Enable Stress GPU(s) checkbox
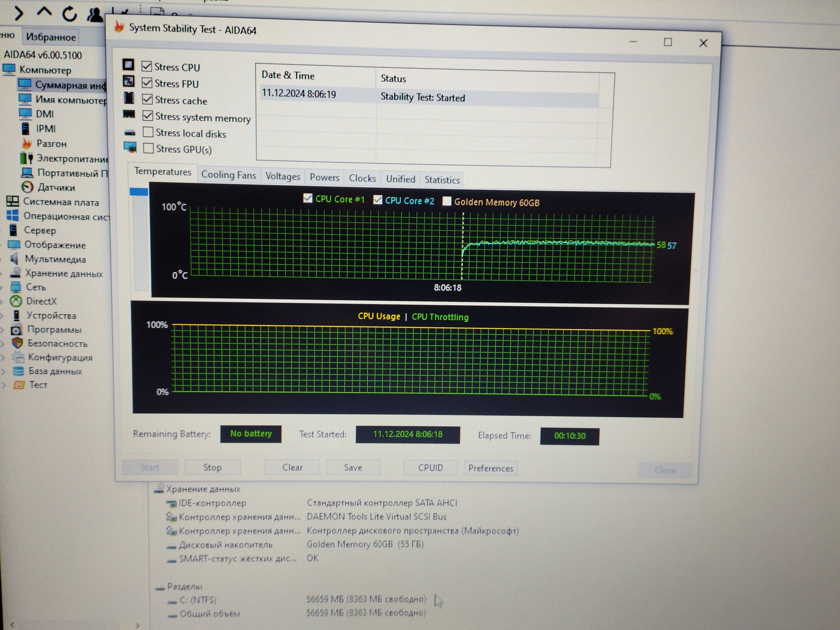The image size is (840, 630). (149, 148)
